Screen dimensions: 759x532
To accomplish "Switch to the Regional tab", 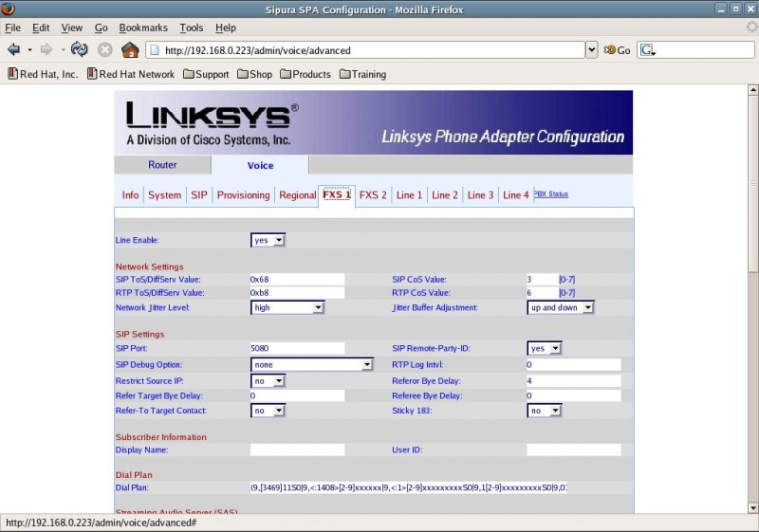I will click(297, 195).
